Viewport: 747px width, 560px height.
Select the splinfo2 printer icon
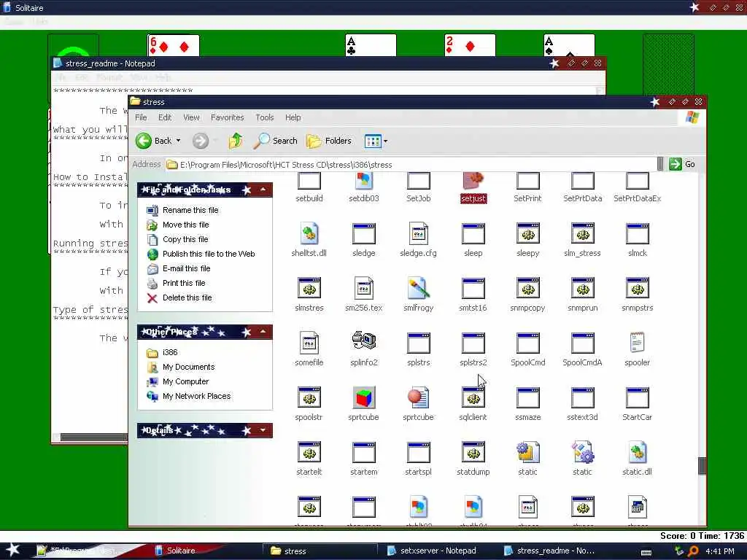click(364, 341)
